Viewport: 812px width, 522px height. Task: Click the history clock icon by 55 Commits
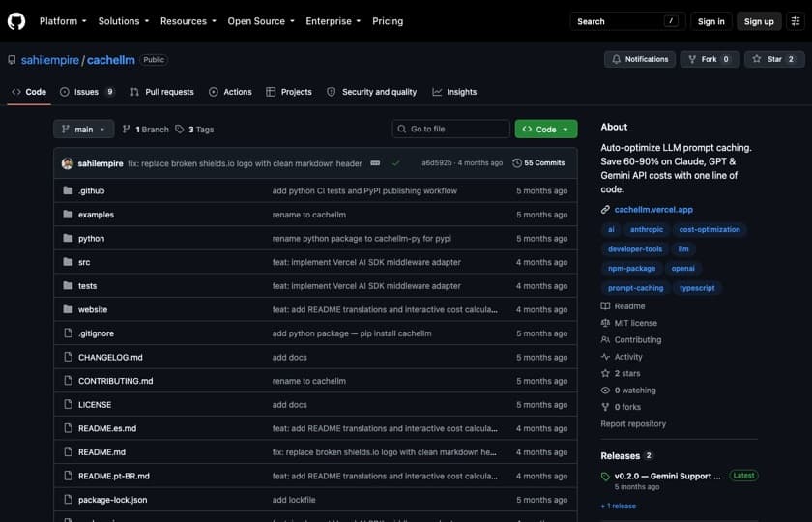point(517,163)
